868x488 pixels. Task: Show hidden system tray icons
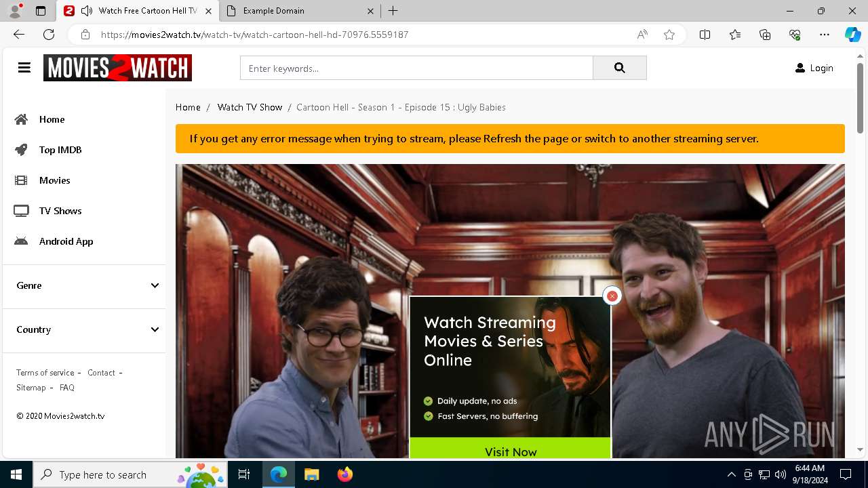(x=731, y=474)
